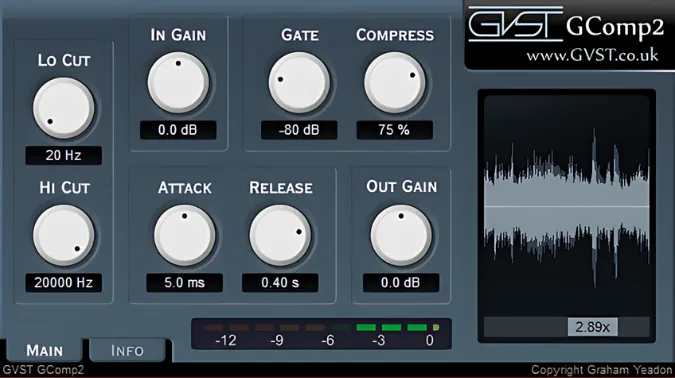Click the Attack label
The image size is (675, 378).
pos(185,188)
